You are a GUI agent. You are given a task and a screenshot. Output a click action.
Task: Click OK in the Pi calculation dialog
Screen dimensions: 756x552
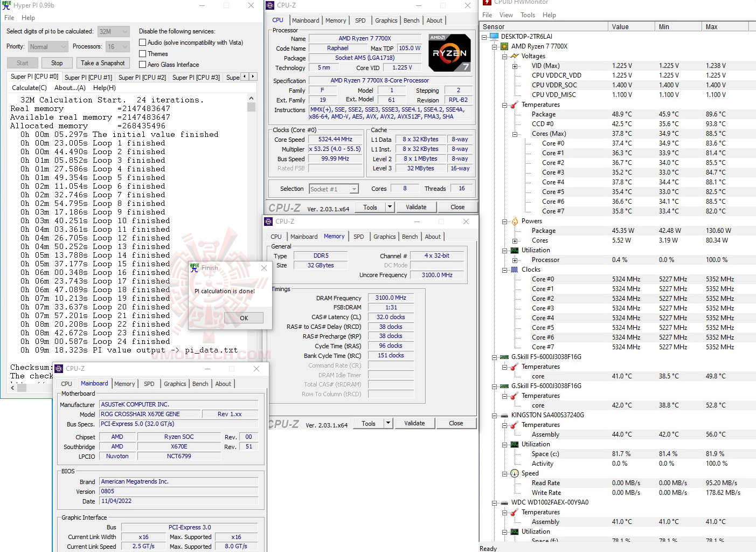click(x=244, y=318)
